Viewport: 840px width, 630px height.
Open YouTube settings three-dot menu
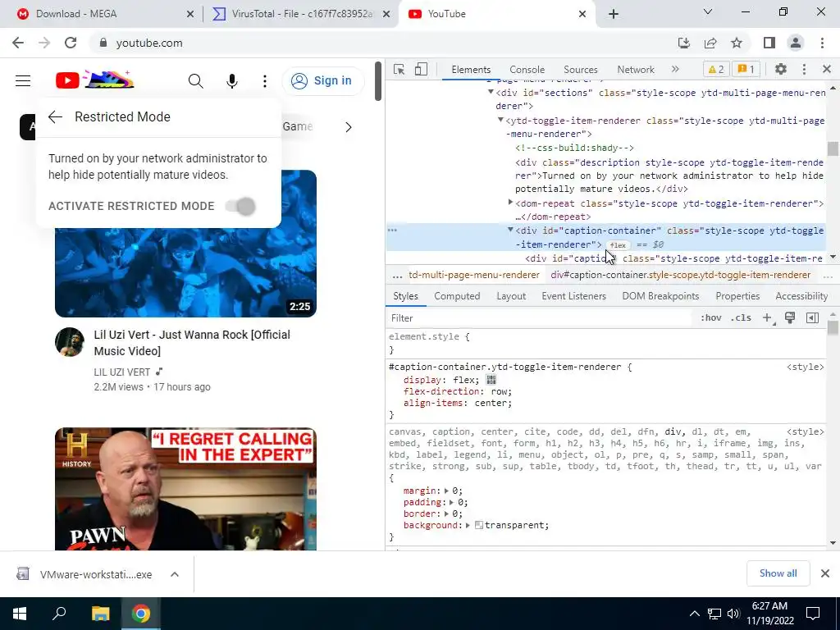265,81
